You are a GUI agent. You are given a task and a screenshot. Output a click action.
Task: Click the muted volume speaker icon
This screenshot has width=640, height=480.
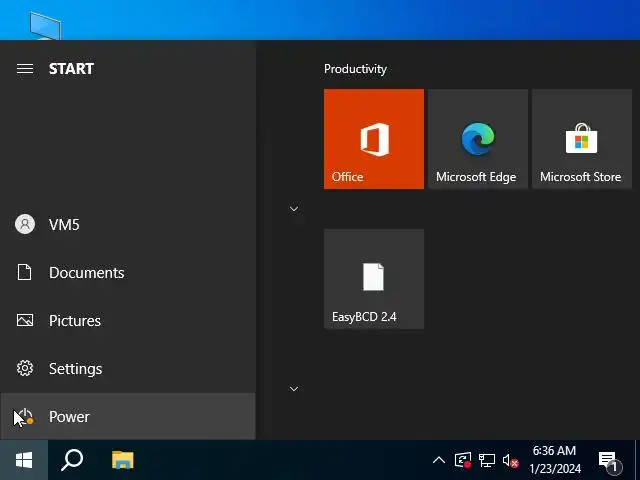(510, 460)
